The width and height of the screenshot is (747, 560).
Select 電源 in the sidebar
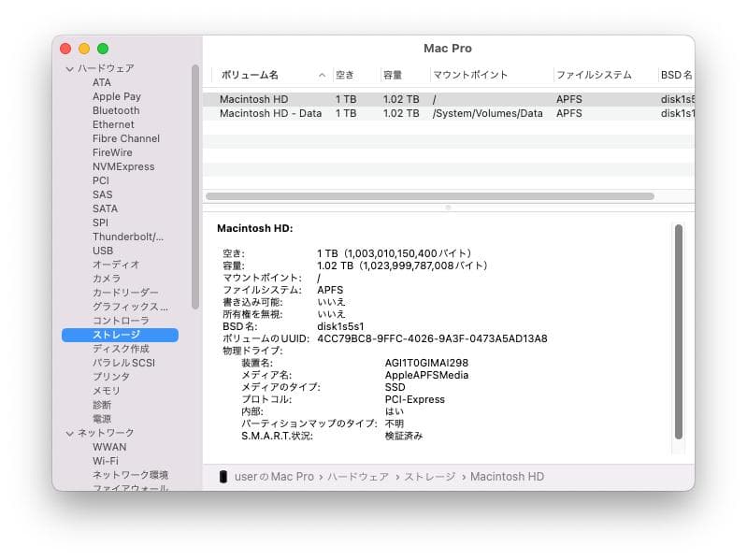pyautogui.click(x=102, y=419)
